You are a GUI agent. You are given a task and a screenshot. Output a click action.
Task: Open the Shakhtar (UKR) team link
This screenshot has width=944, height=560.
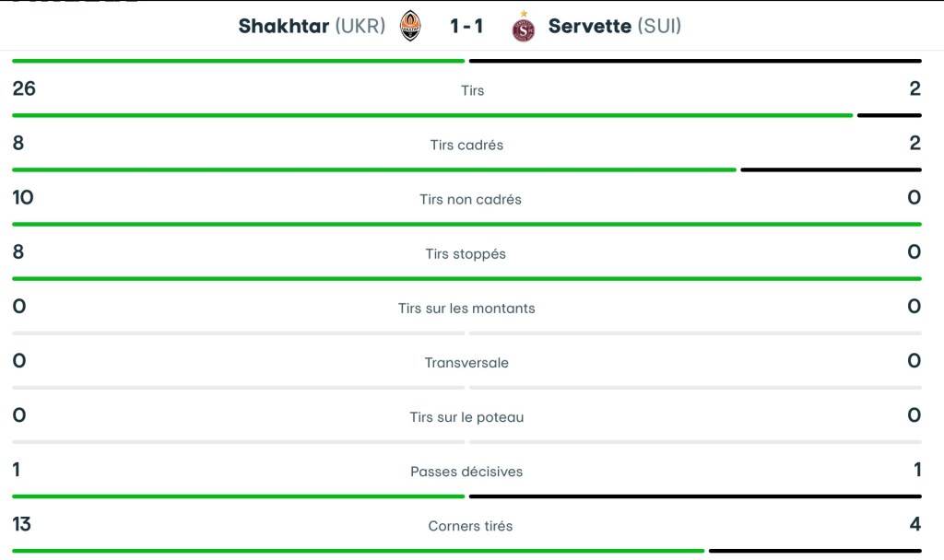tap(312, 26)
